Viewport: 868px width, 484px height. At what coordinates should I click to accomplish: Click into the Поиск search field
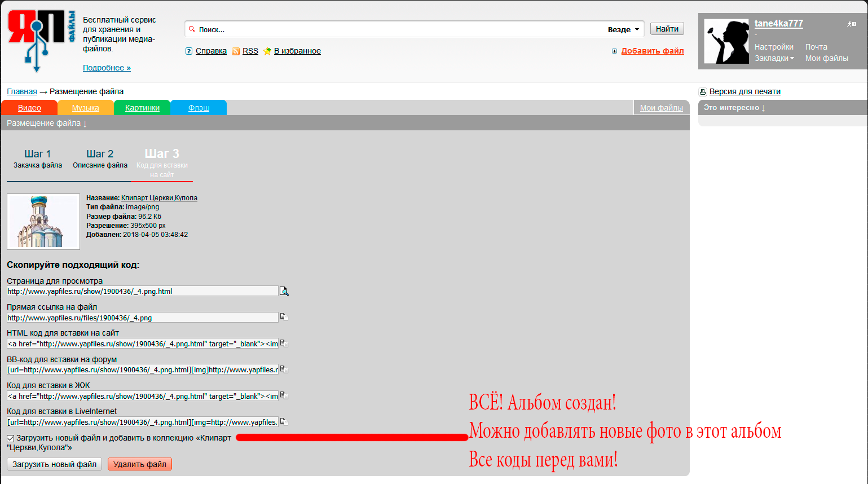pos(395,29)
